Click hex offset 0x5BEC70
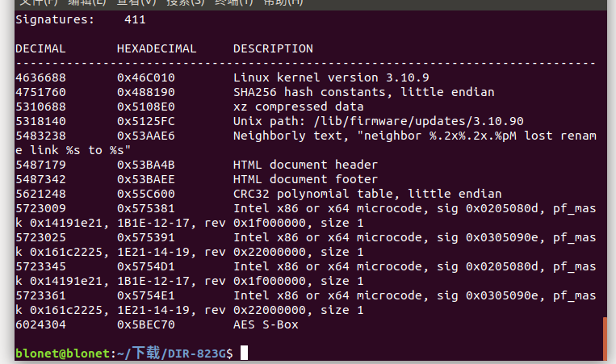Image resolution: width=616 pixels, height=364 pixels. coord(146,324)
